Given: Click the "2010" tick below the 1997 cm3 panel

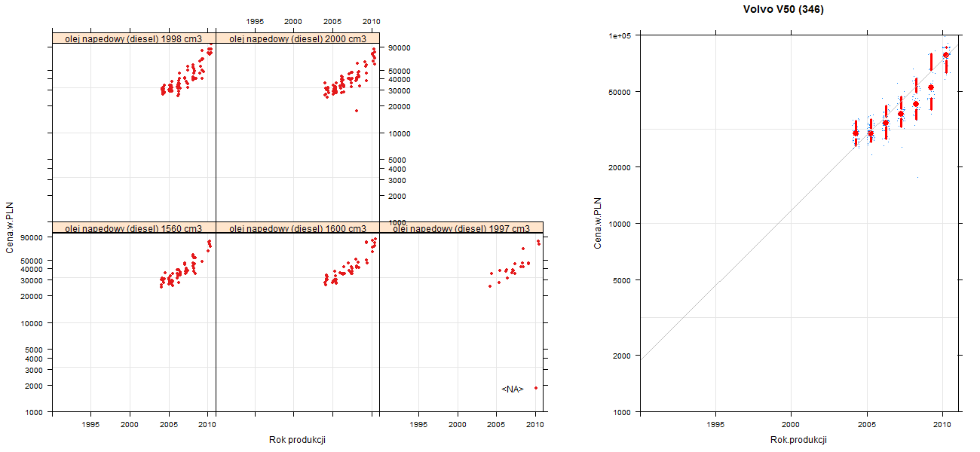Looking at the screenshot, I should click(x=535, y=426).
